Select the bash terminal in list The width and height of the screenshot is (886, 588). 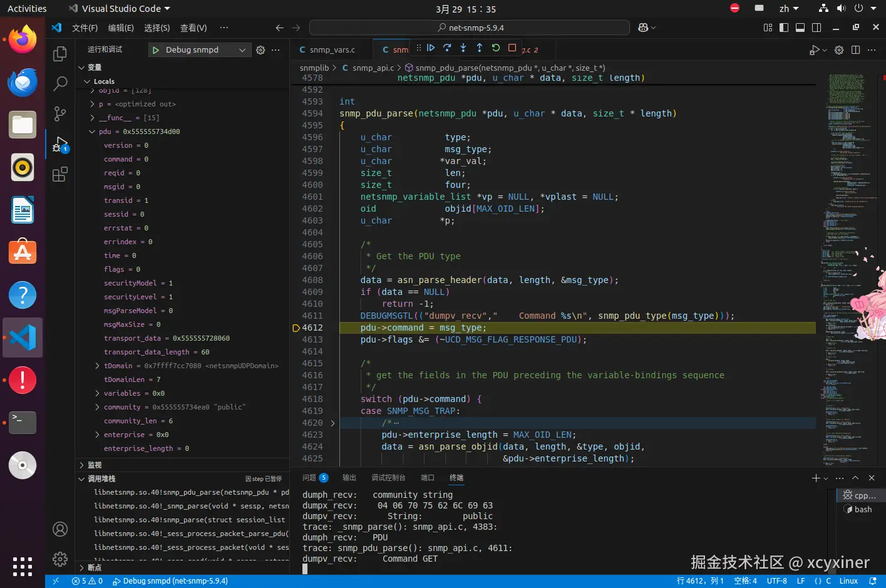pos(862,510)
